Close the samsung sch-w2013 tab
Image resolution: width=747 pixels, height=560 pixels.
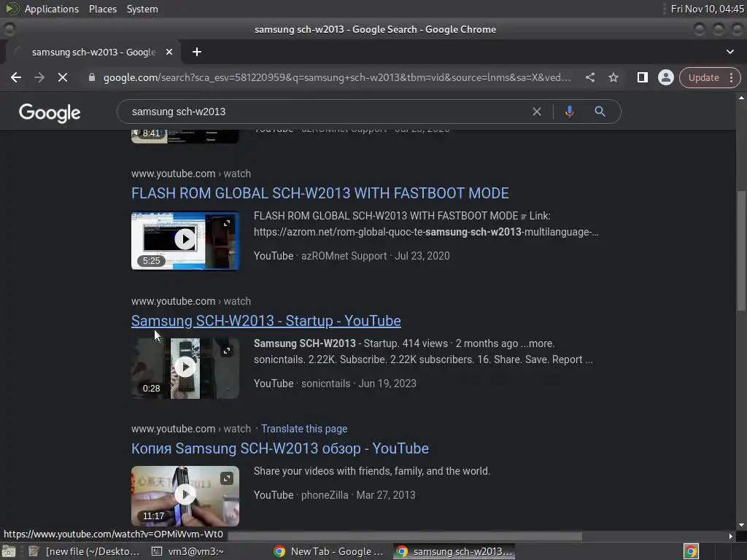tap(169, 52)
